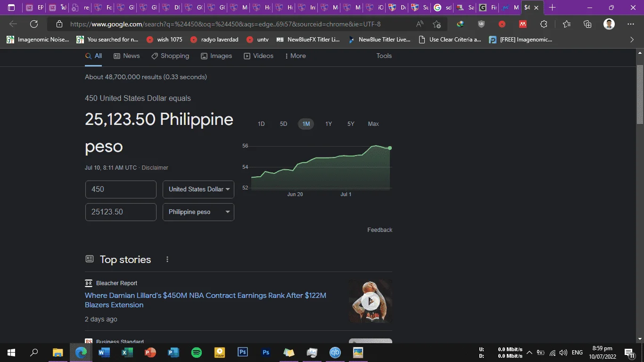Select the 5D chart range
The width and height of the screenshot is (644, 362).
click(x=283, y=124)
